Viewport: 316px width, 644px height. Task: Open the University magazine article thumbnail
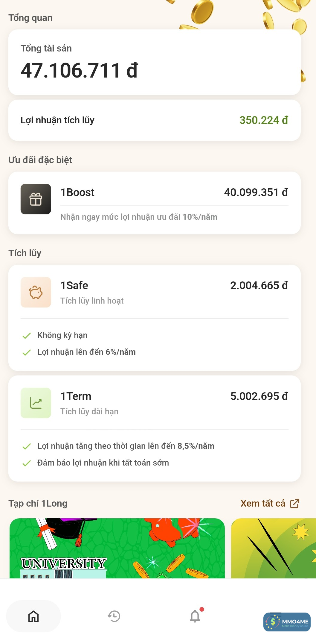(x=117, y=548)
